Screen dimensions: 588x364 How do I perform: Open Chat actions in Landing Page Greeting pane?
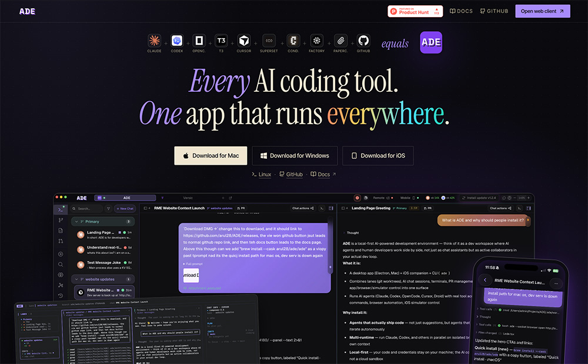tap(500, 208)
